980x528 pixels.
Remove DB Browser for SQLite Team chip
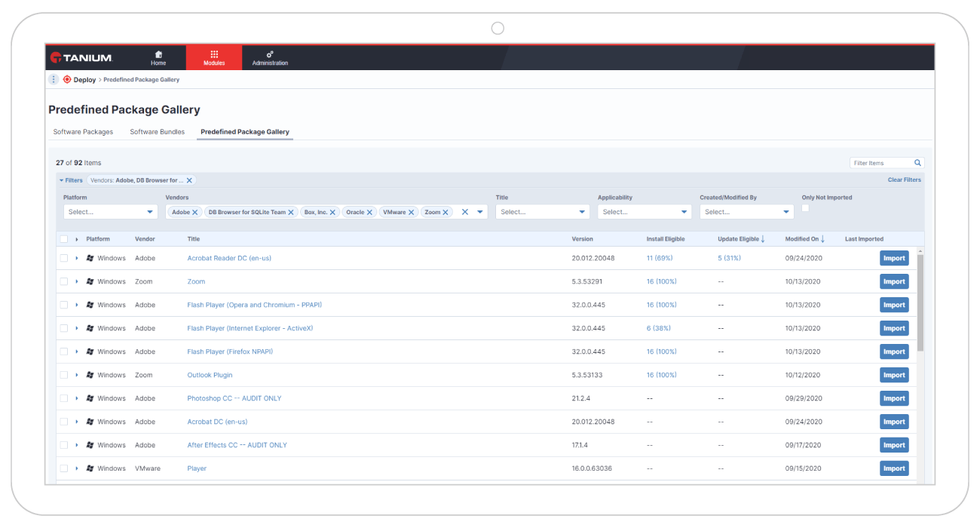point(291,213)
